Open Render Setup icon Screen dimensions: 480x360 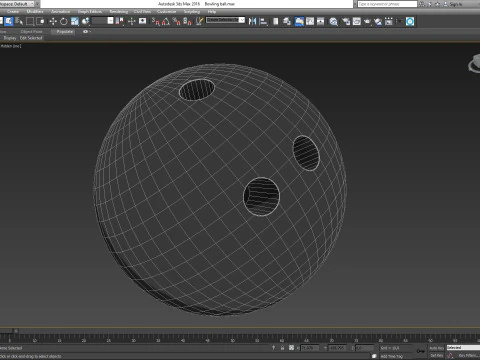pyautogui.click(x=346, y=21)
